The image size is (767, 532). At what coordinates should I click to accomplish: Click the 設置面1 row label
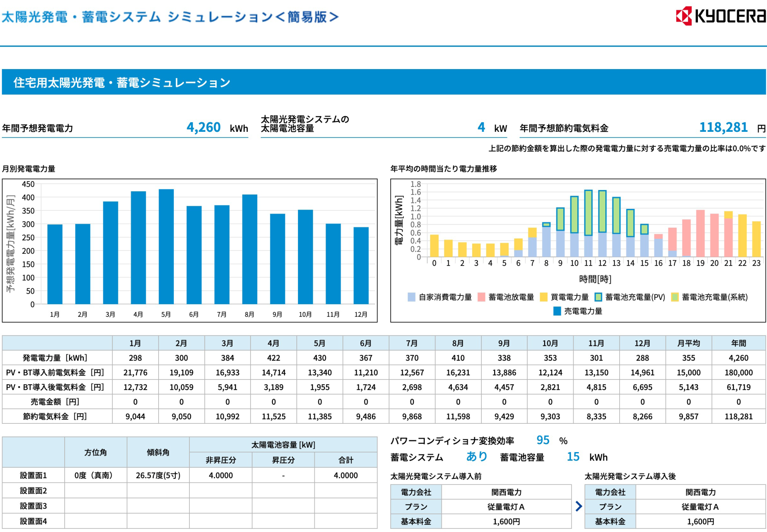tap(34, 475)
